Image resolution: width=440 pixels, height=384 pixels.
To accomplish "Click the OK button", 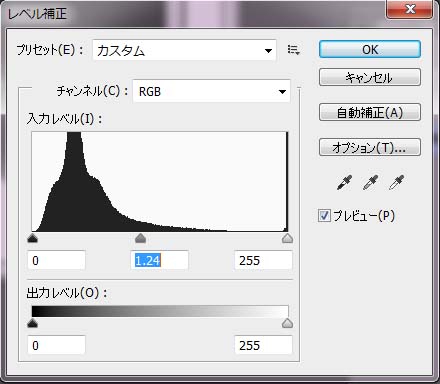I will pos(370,49).
